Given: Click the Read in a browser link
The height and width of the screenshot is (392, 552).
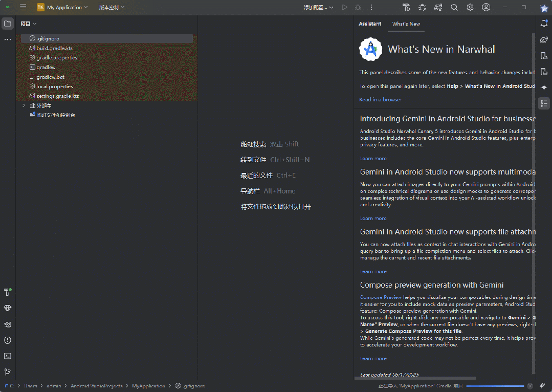Looking at the screenshot, I should tap(381, 100).
